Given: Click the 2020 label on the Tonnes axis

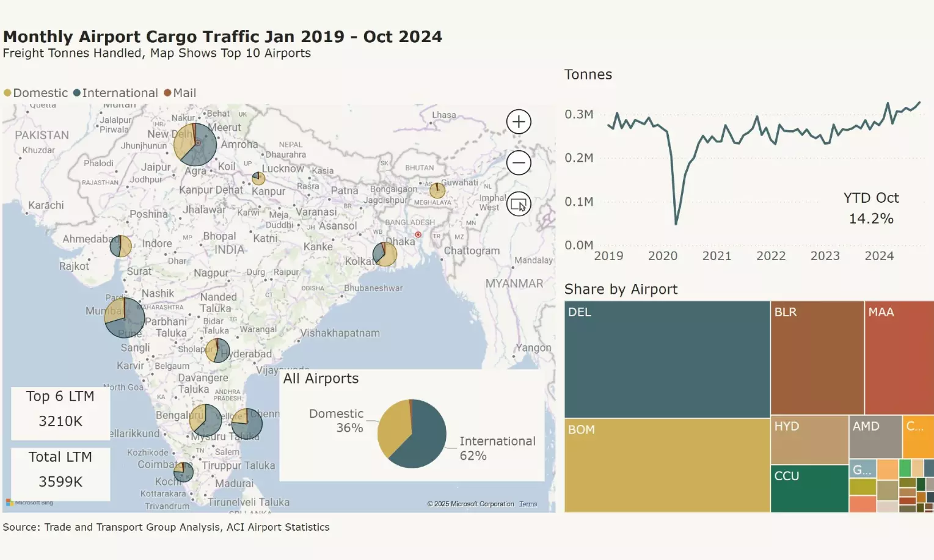Looking at the screenshot, I should [663, 256].
